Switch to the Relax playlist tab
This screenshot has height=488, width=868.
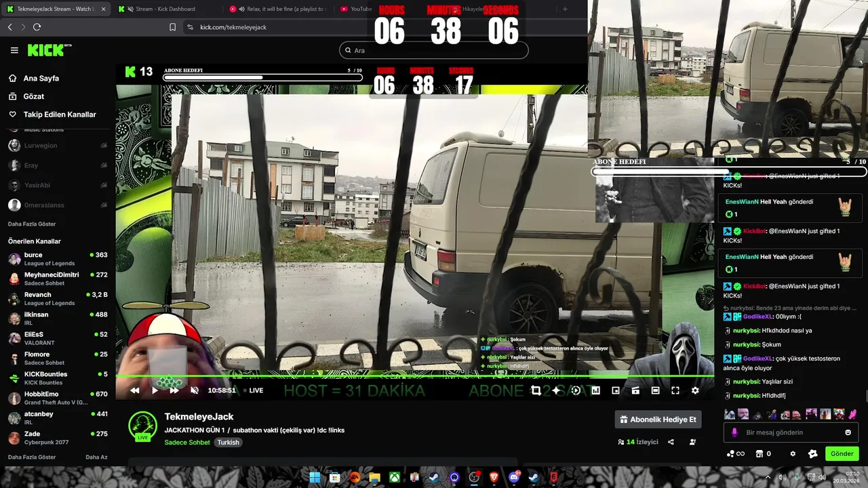coord(278,9)
